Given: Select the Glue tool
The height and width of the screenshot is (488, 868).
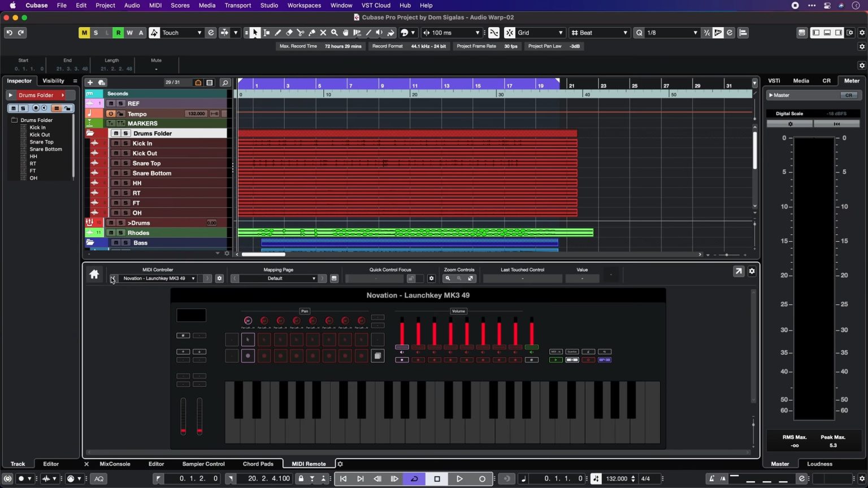Looking at the screenshot, I should pos(311,32).
